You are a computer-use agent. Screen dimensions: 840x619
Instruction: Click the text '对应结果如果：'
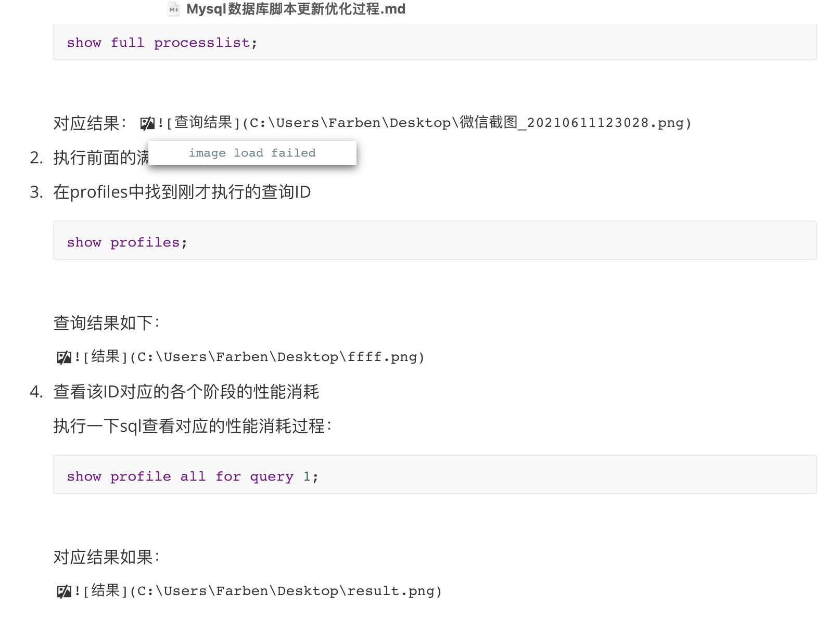(107, 557)
